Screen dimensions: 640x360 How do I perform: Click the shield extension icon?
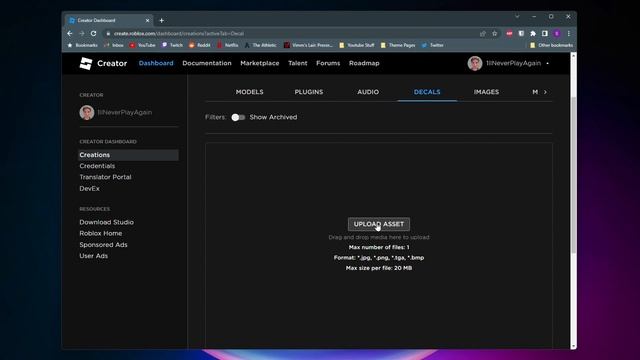click(521, 33)
